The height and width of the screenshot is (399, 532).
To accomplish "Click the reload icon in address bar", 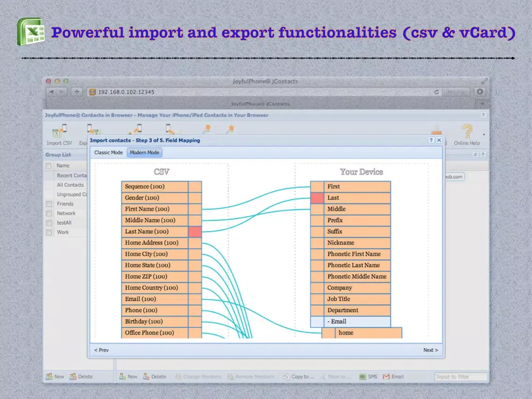I will [x=436, y=92].
